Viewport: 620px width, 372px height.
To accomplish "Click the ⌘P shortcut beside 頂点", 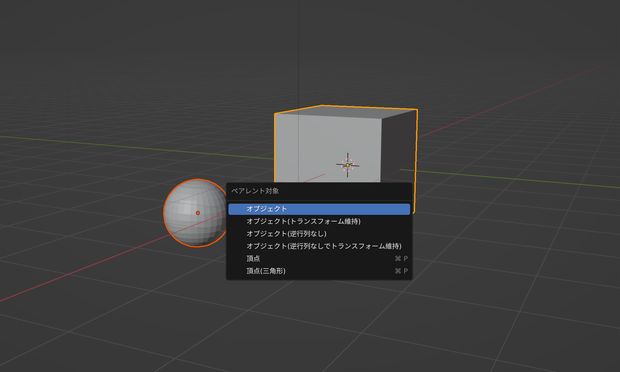I will point(401,259).
